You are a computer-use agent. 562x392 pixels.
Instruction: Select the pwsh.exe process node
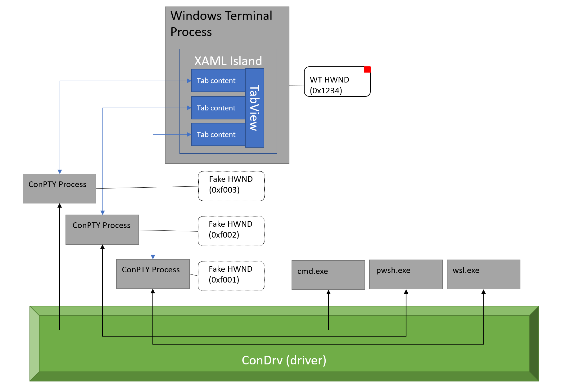point(406,274)
